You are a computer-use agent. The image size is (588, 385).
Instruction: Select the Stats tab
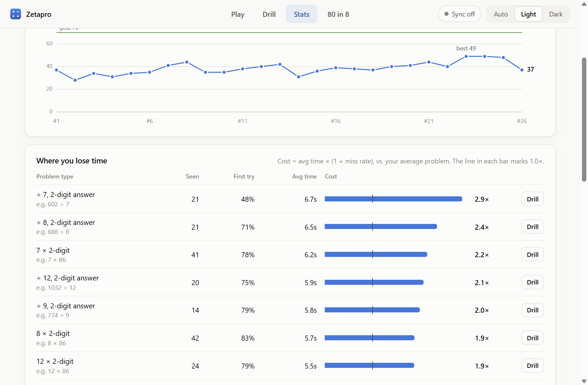302,14
